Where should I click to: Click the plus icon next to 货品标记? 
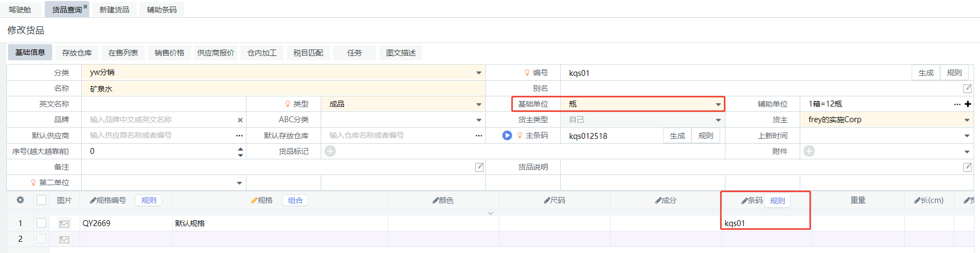330,151
